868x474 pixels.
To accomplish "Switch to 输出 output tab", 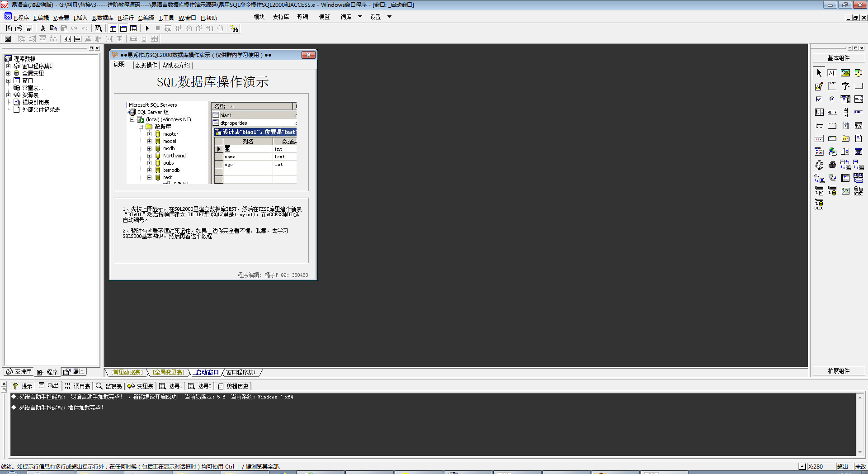I will 49,386.
